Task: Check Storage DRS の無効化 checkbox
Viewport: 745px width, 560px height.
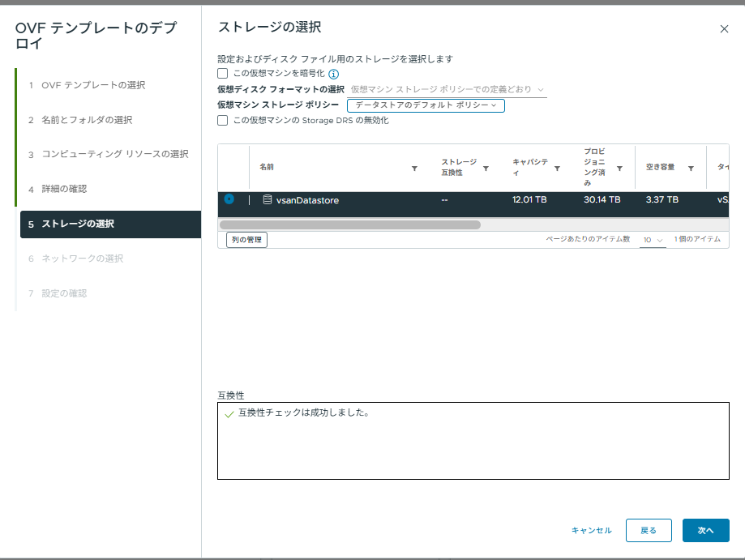Action: tap(222, 120)
